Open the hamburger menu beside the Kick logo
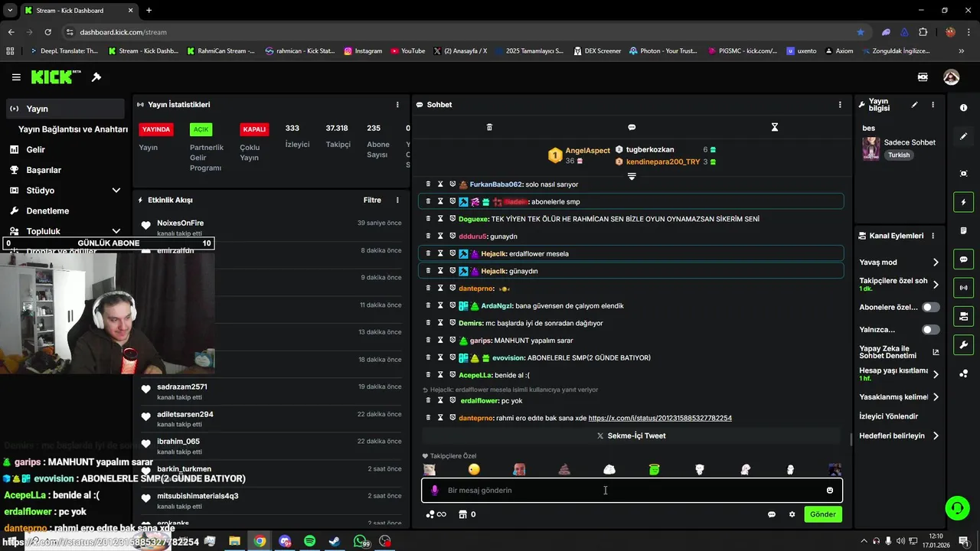 [x=16, y=77]
